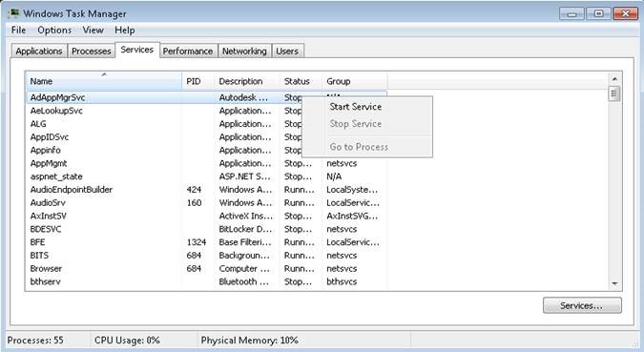
Task: Click the Task Manager title bar icon
Action: tap(13, 13)
